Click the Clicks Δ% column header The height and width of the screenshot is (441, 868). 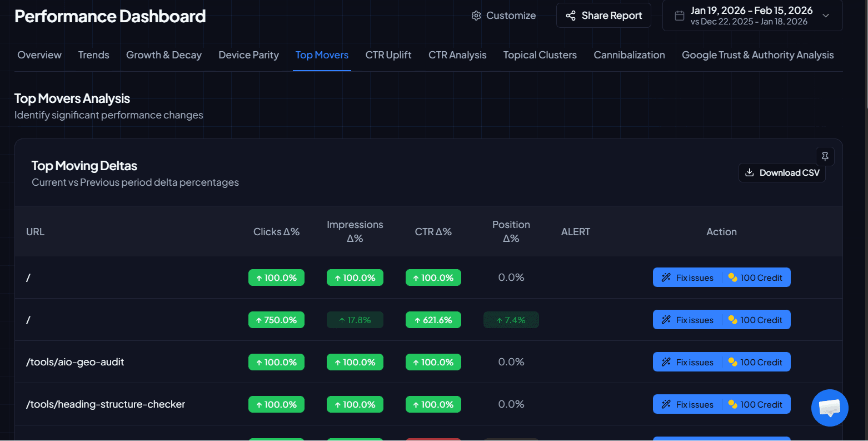276,232
